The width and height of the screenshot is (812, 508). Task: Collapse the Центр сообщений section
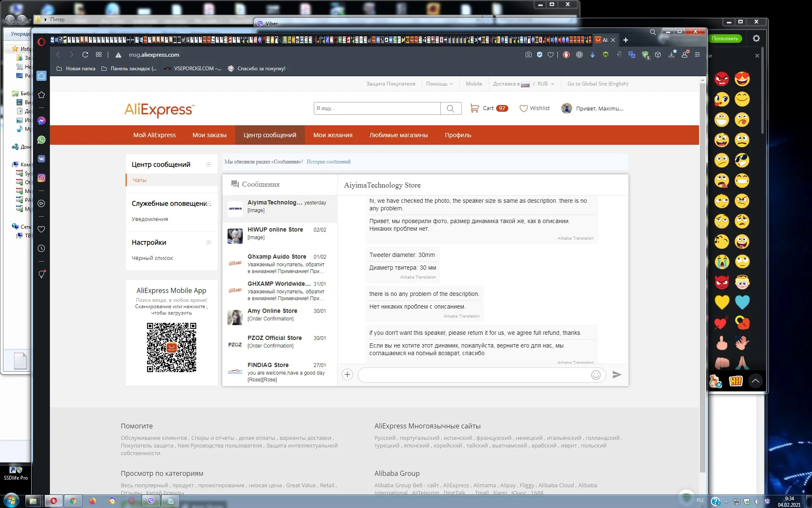pos(208,165)
